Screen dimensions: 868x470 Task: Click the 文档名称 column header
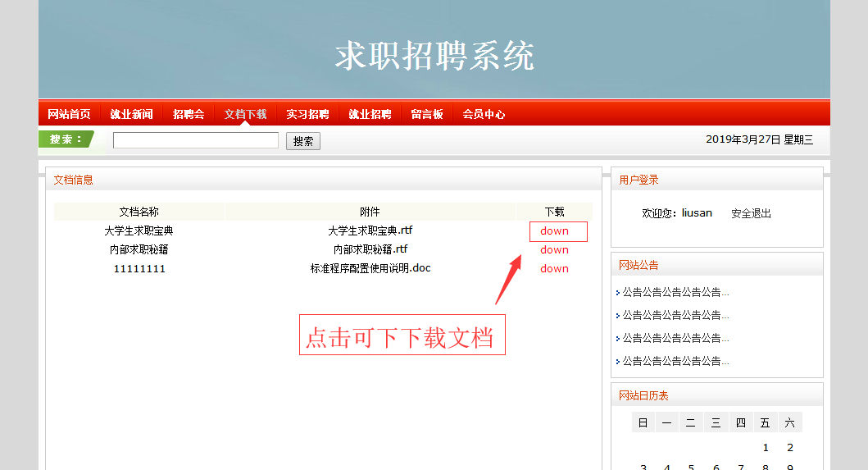click(x=139, y=212)
